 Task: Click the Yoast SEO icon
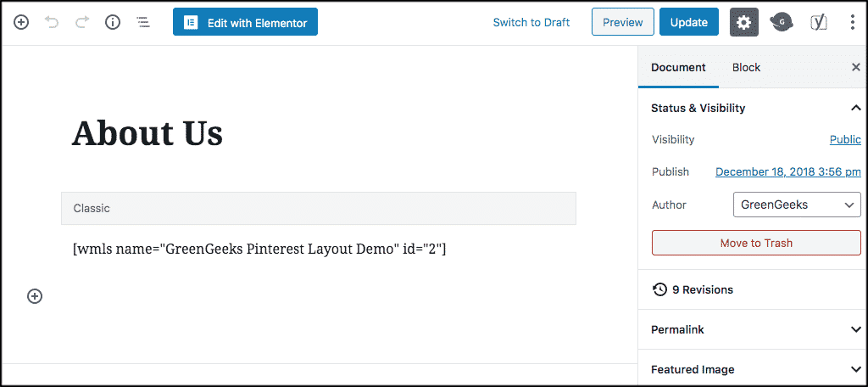click(x=818, y=22)
